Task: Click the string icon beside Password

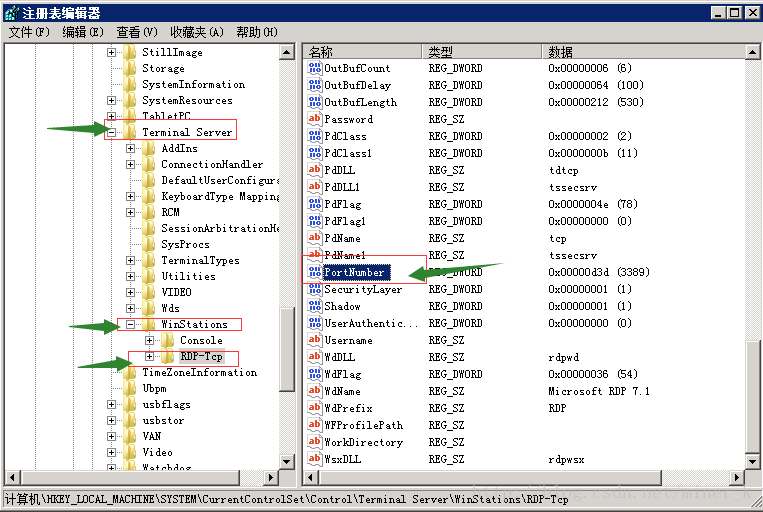Action: [314, 119]
